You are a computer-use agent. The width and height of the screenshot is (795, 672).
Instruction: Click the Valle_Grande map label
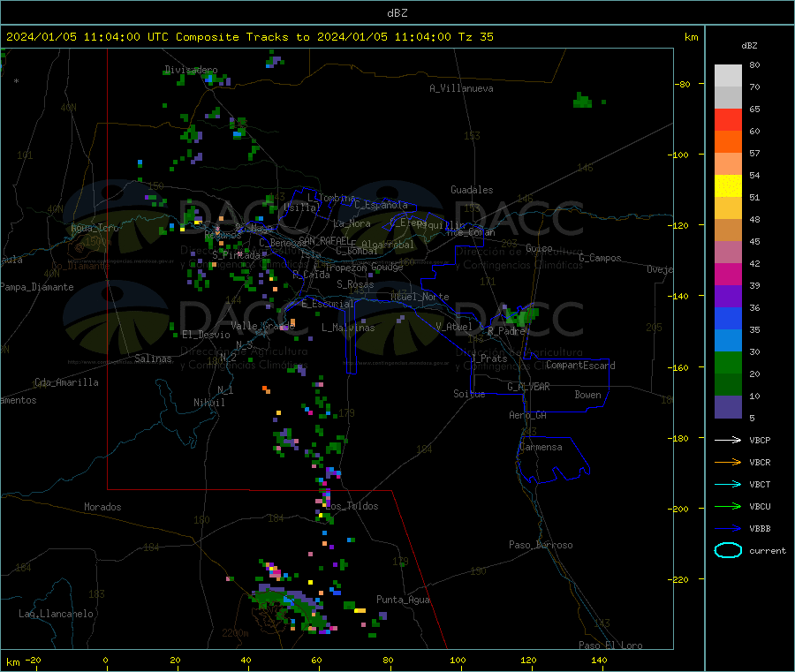[262, 325]
